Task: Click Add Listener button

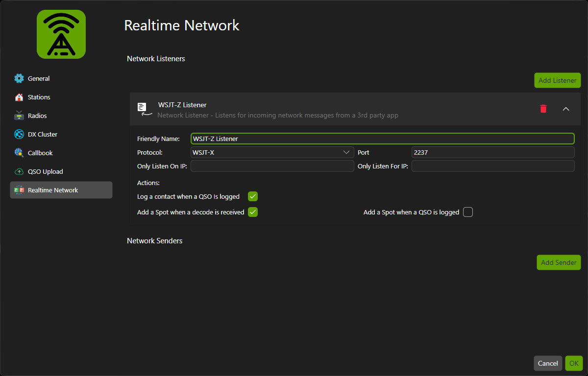Action: pos(558,80)
